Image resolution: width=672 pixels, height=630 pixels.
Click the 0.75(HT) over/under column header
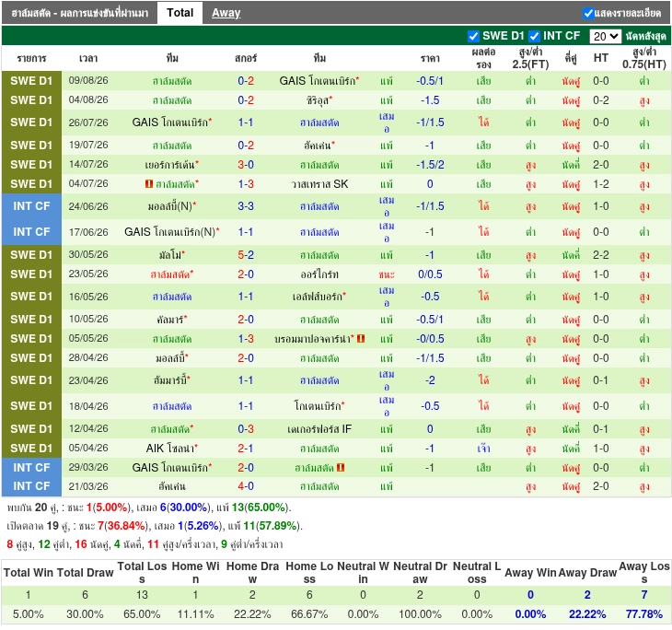[644, 58]
